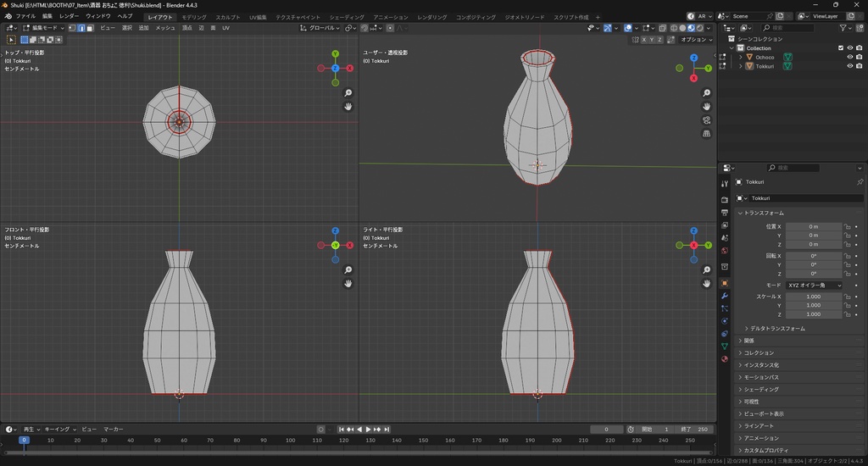Open the XYZ オイラー角 rotation mode dropdown
The width and height of the screenshot is (868, 466).
point(815,286)
